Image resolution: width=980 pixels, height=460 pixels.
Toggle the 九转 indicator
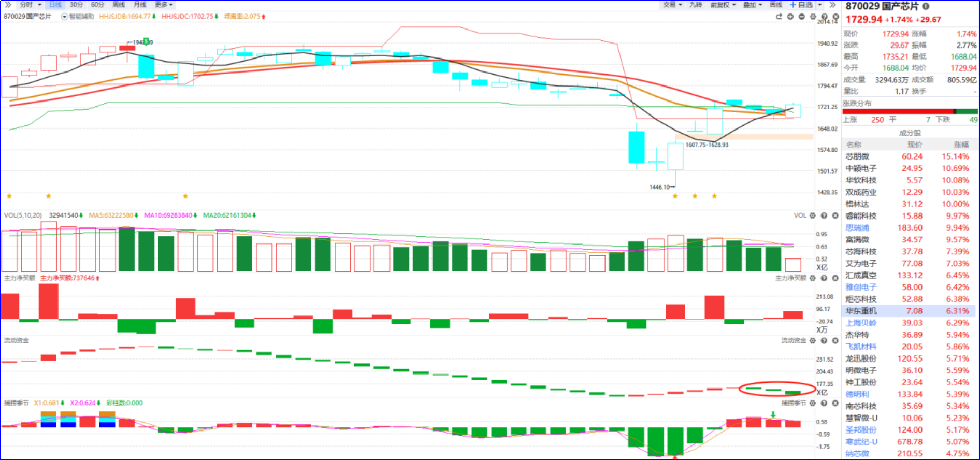(695, 5)
